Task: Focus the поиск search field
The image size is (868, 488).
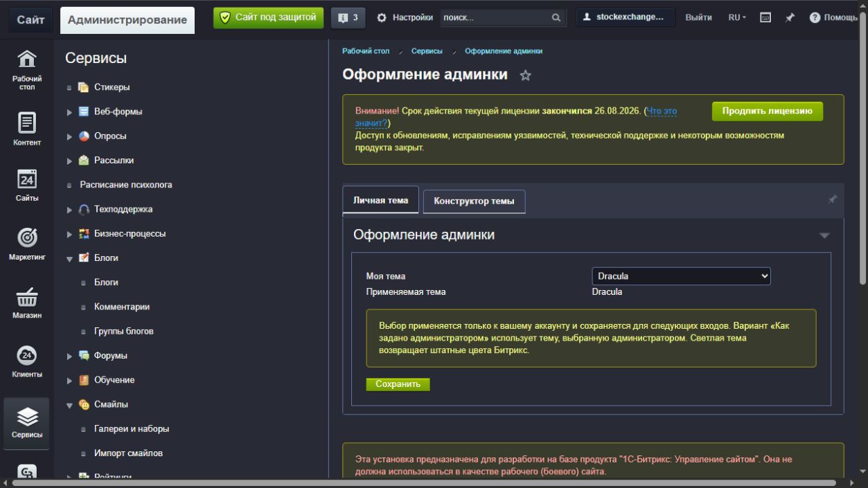Action: 495,18
